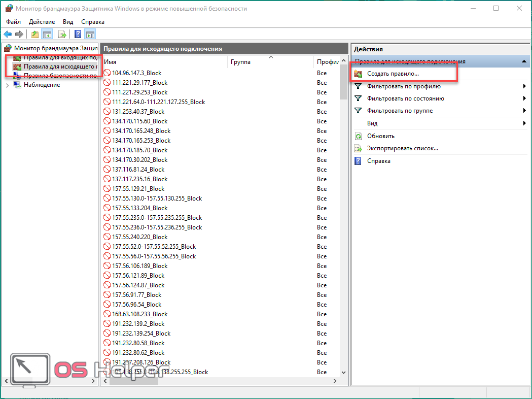Open the Справка menu in menu bar
The image size is (532, 399).
[x=92, y=22]
